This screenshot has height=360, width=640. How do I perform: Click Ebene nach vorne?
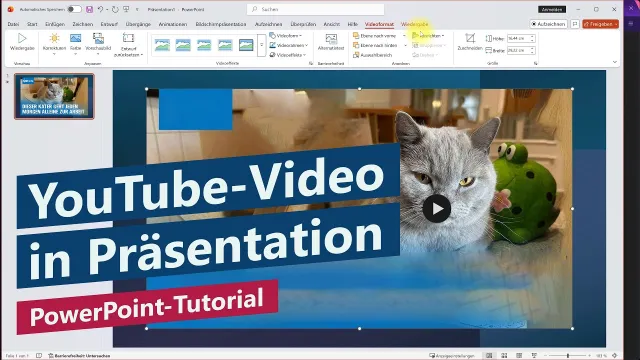point(375,36)
